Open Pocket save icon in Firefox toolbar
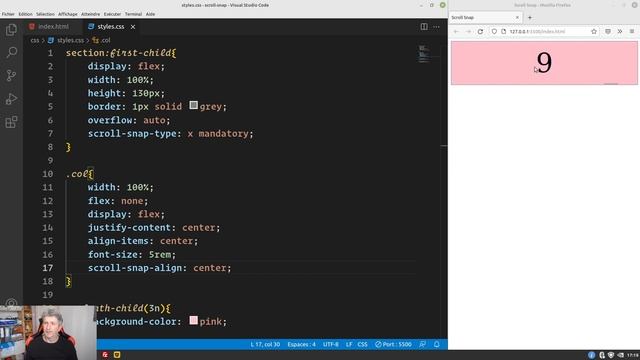Image resolution: width=640 pixels, height=360 pixels. [608, 31]
